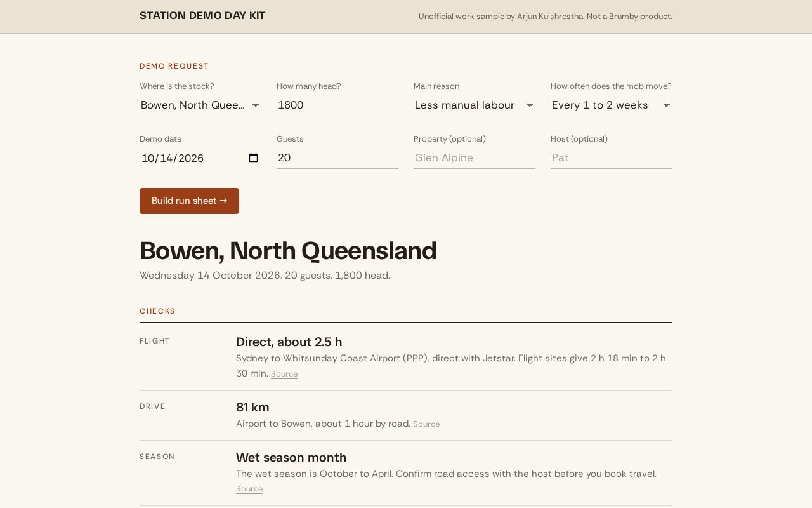Click the dropdown arrow on the stock location field
The image size is (812, 508).
click(255, 105)
